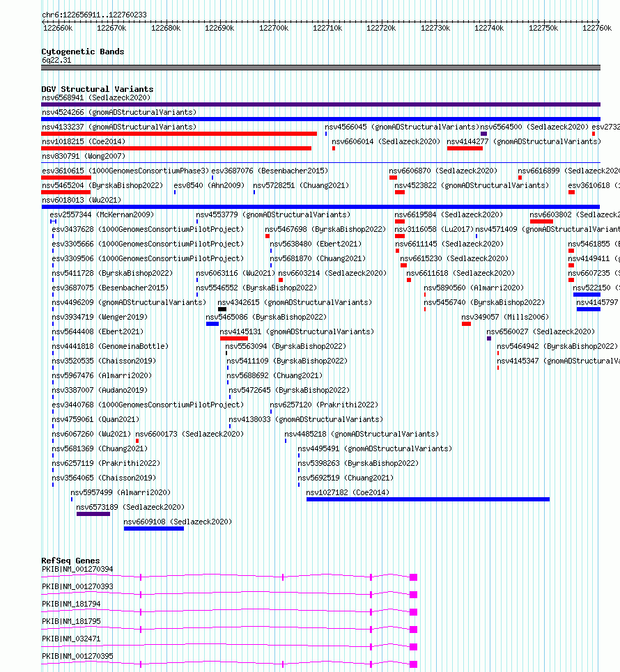Click the nsv5411109 (ByrskaBishop2022) label

coord(287,361)
